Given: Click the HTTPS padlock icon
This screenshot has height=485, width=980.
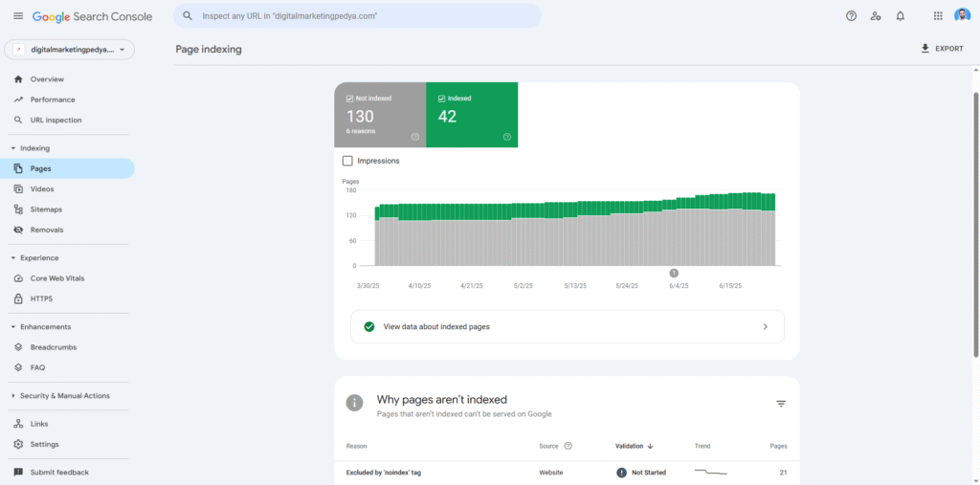Looking at the screenshot, I should (x=18, y=298).
